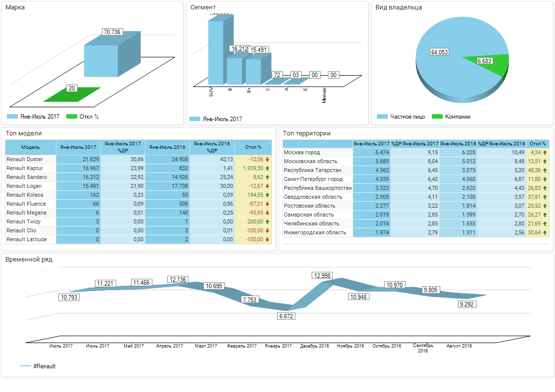
Task: Click the 1.939,30 deviation value
Action: click(253, 168)
